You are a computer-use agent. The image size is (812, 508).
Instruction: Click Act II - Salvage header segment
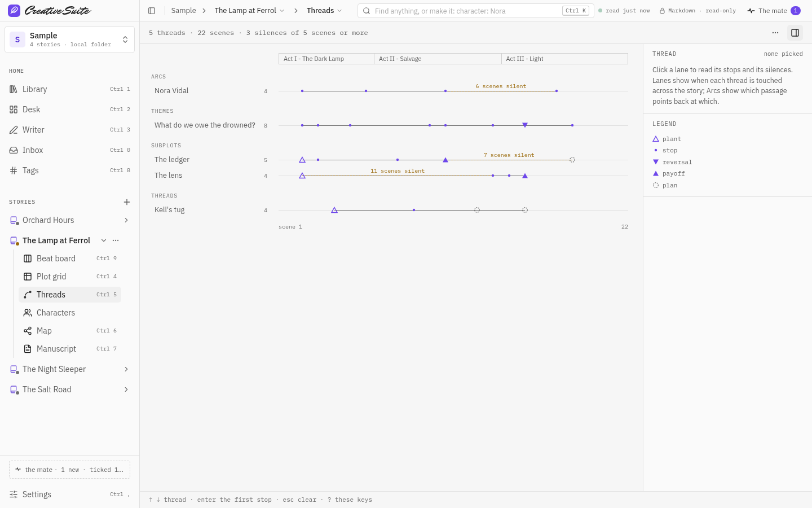pos(438,59)
